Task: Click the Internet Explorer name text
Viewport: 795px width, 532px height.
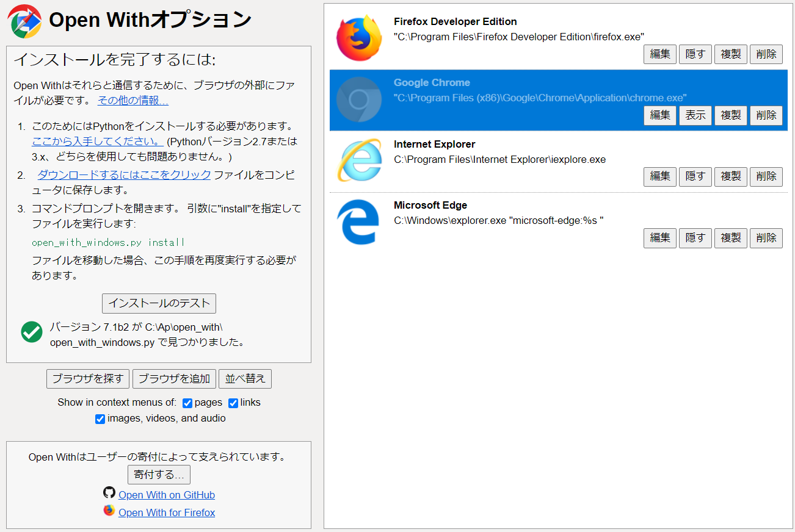Action: click(434, 145)
